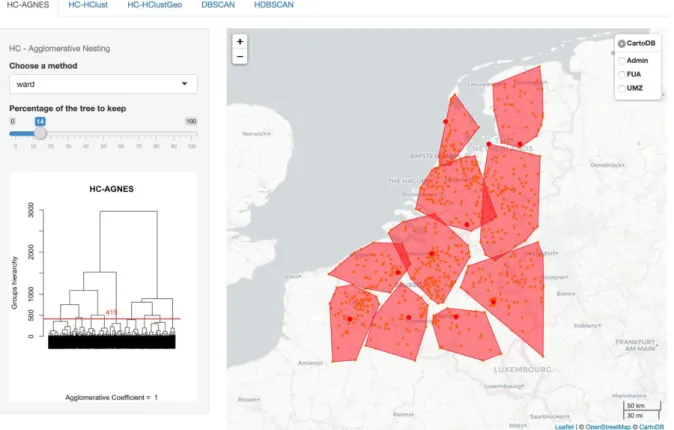Zoom out of the map
The height and width of the screenshot is (430, 674).
[240, 57]
